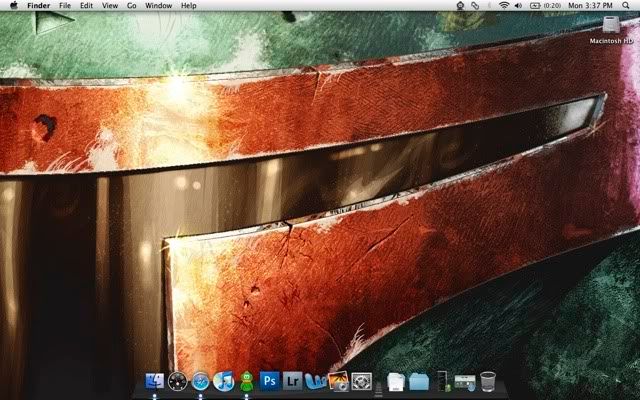Launch Photoshop from the Dock
Image resolution: width=640 pixels, height=400 pixels.
pos(269,381)
